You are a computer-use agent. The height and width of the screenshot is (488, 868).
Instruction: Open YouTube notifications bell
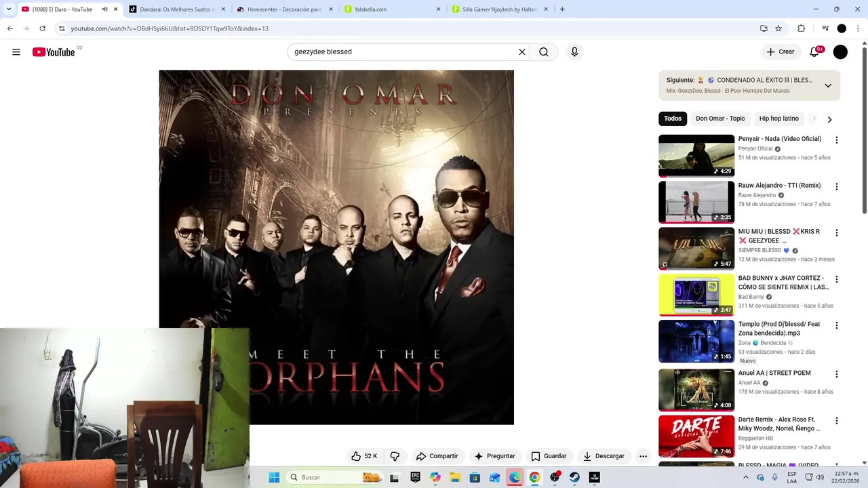pyautogui.click(x=814, y=52)
